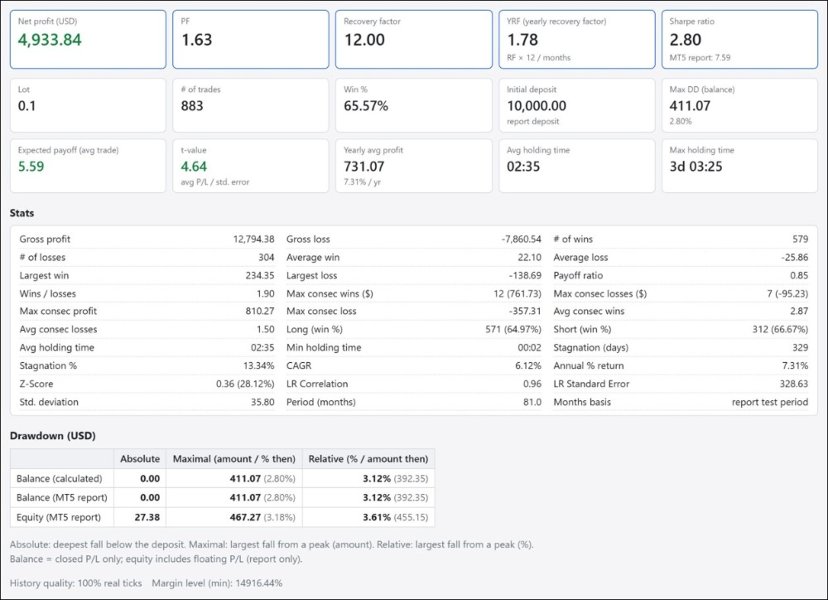Click the Recovery factor value 12.00
Viewport: 828px width, 600px height.
coord(364,40)
